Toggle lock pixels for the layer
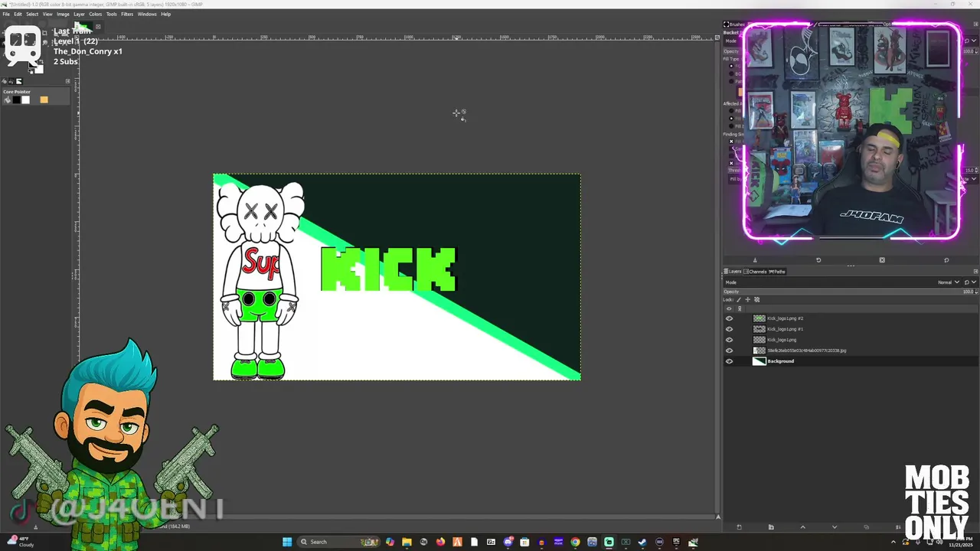 tap(739, 300)
